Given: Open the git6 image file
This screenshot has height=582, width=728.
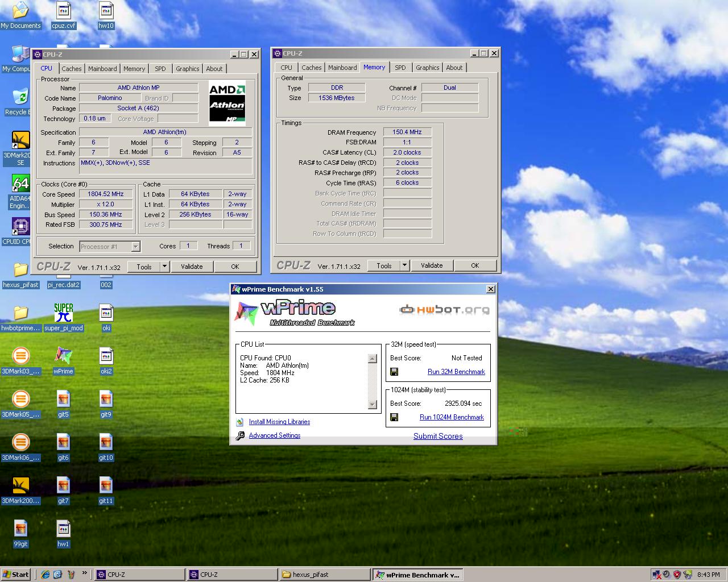Looking at the screenshot, I should point(63,448).
